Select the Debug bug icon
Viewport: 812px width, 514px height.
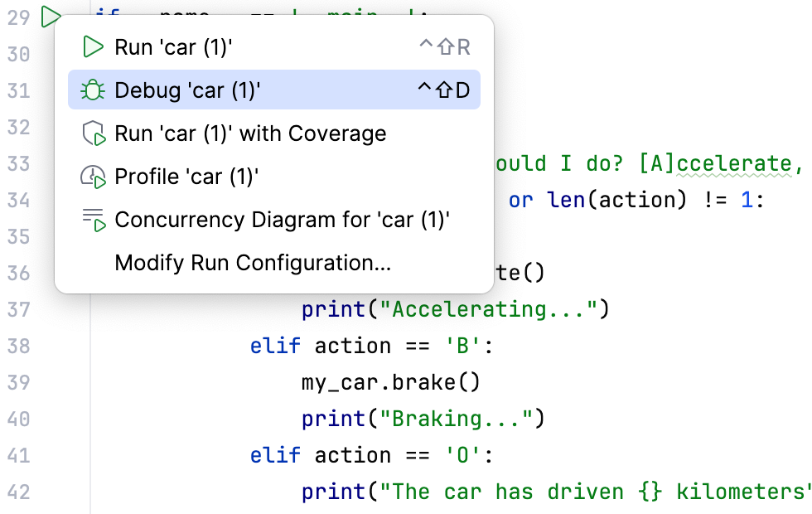(93, 90)
